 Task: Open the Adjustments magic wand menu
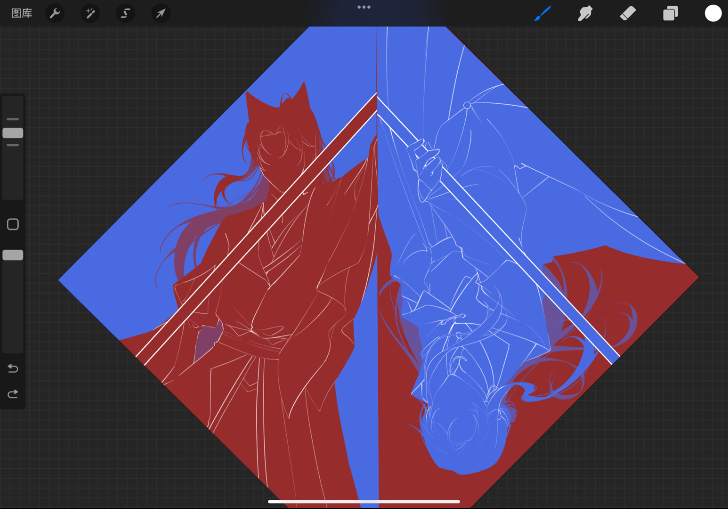click(90, 13)
